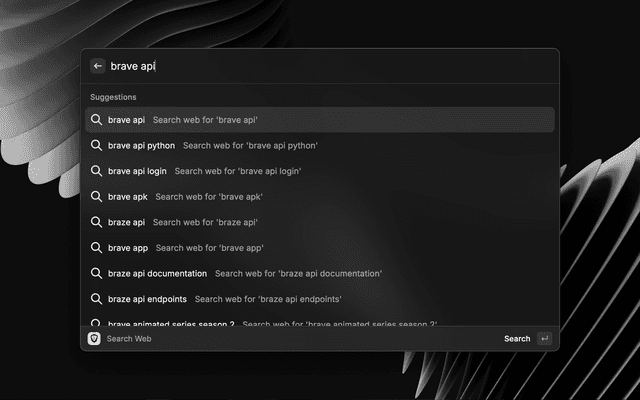This screenshot has width=640, height=400.
Task: Click 'Search web for 'brave app'' subtitle text
Action: [209, 248]
